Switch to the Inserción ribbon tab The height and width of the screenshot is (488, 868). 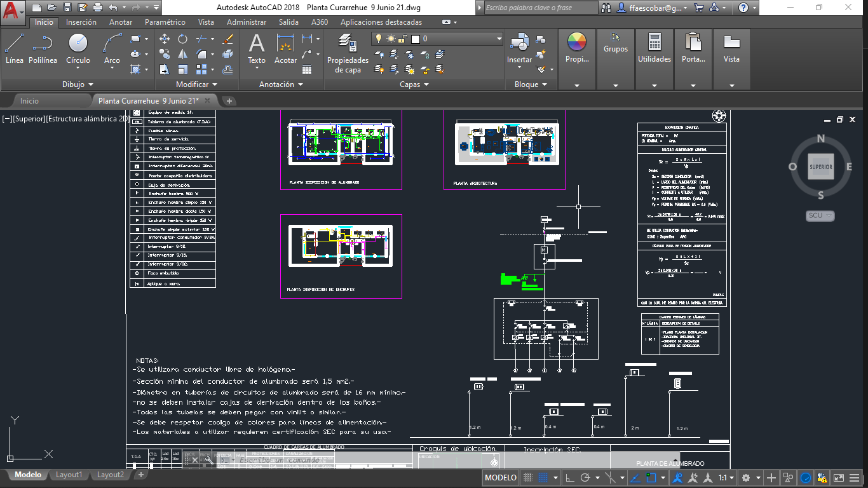[81, 21]
